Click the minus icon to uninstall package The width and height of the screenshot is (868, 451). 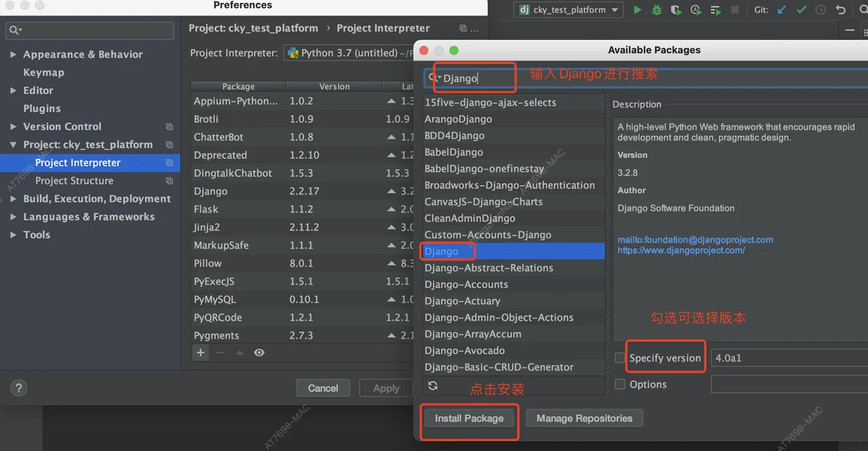(x=220, y=353)
